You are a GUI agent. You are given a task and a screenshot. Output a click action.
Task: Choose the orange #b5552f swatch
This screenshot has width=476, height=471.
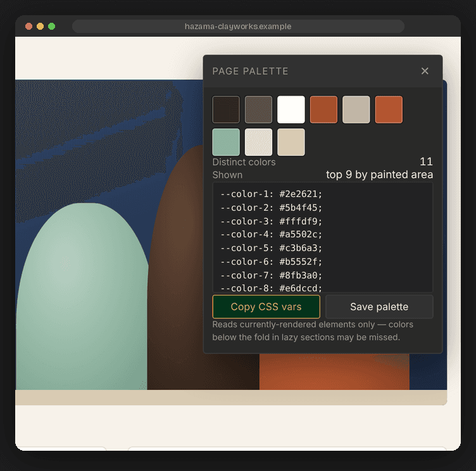click(x=389, y=110)
